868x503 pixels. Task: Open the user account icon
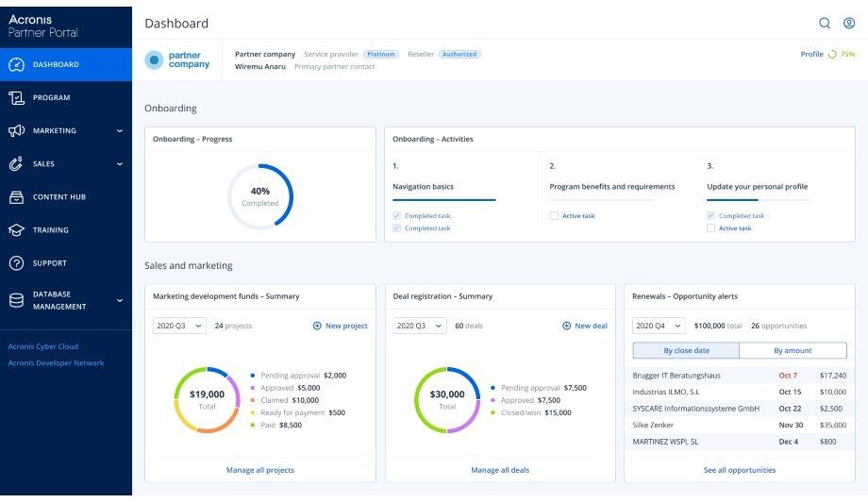pyautogui.click(x=848, y=24)
